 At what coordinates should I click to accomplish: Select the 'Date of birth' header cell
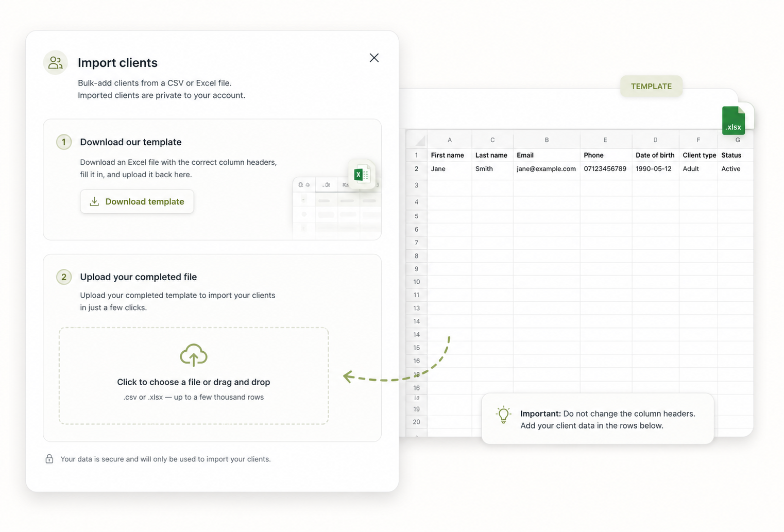pyautogui.click(x=655, y=155)
